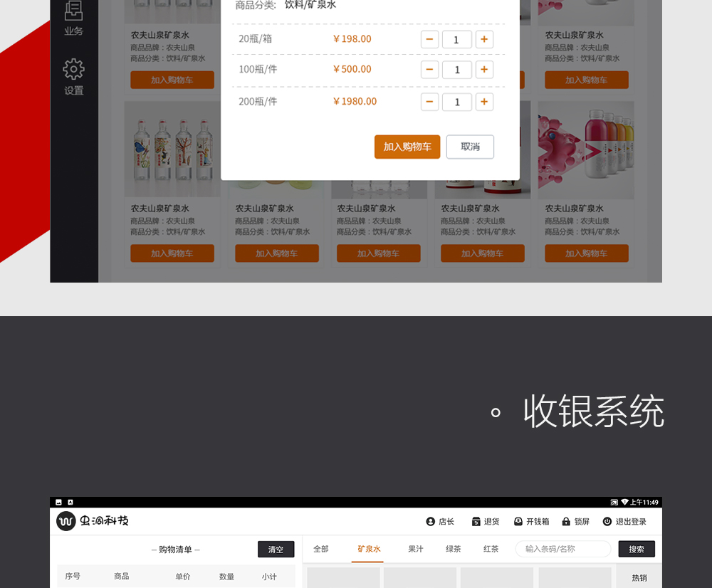Open the 店长 account menu
Viewport: 712px width, 588px height.
tap(440, 522)
